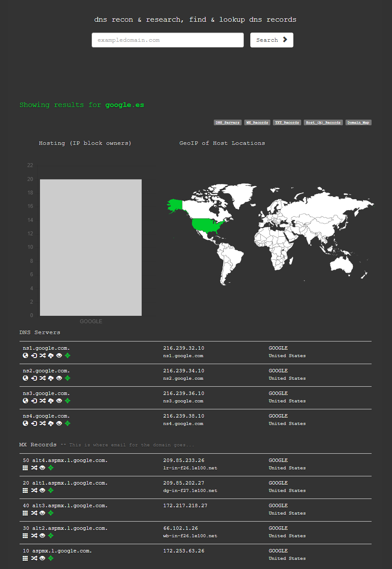Click the green crosshair icon under alt3.aspmx.l.google.com
This screenshot has height=569, width=392.
tap(51, 513)
